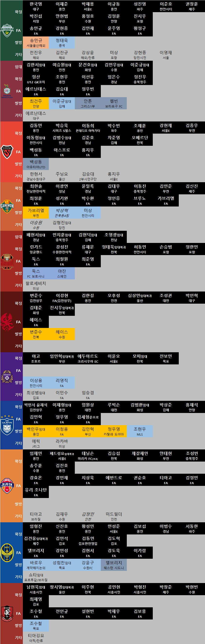Select the 신진호 용인 cell
The image size is (205, 644).
coord(62,529)
